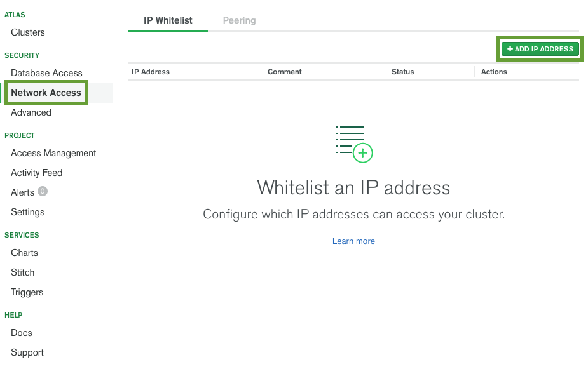Switch to the Peering tab
Viewport: 588px width, 376px height.
click(239, 20)
